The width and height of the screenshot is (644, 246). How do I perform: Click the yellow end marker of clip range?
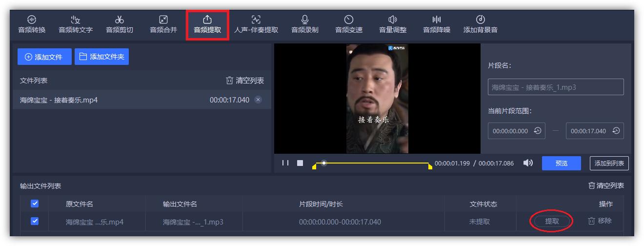coord(430,166)
